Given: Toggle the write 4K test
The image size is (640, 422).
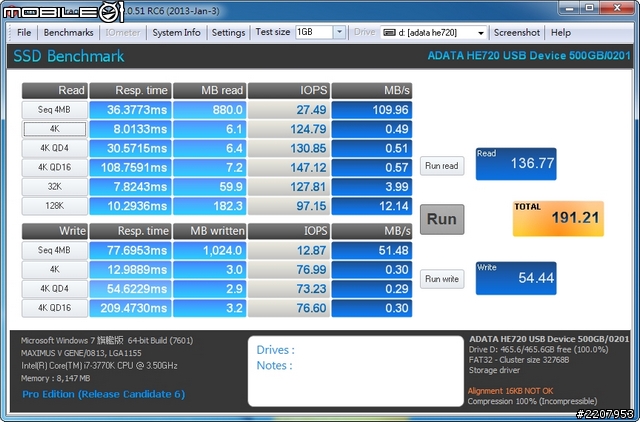Looking at the screenshot, I should point(54,269).
